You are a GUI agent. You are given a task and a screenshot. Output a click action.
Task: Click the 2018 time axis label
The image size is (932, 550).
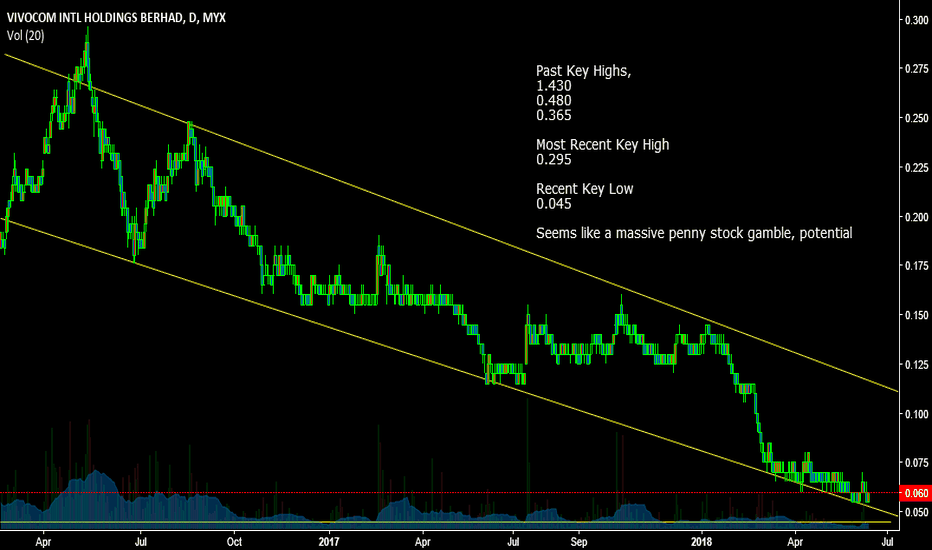[x=702, y=542]
